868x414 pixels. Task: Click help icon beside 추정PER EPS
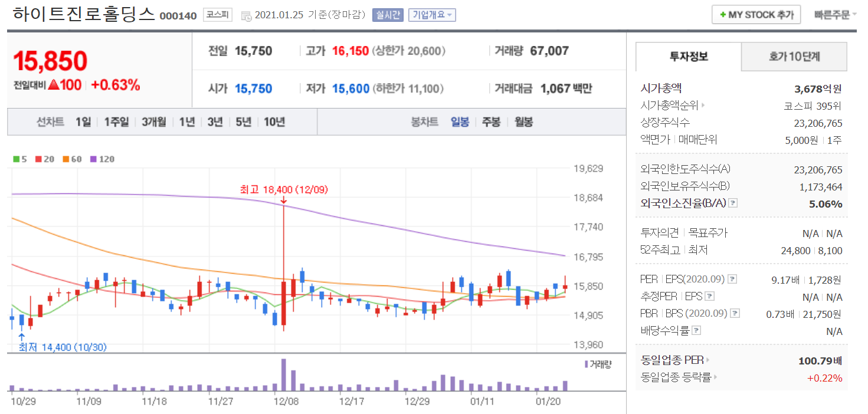710,297
